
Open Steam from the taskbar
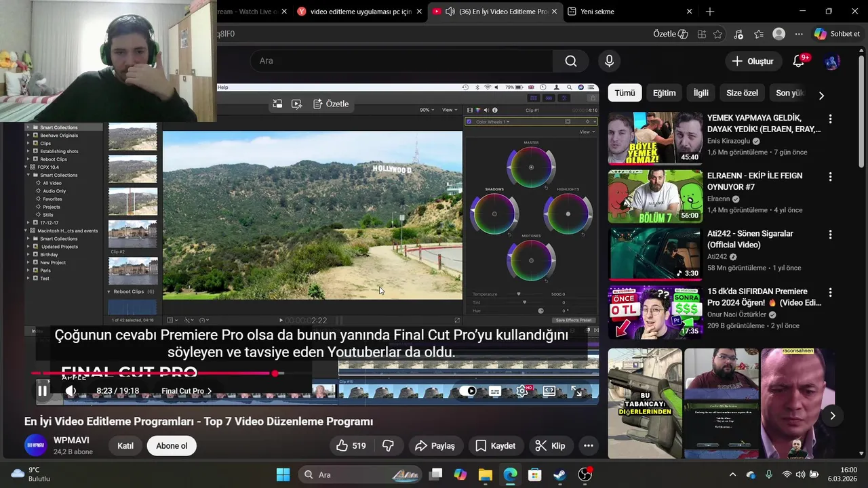pyautogui.click(x=559, y=474)
